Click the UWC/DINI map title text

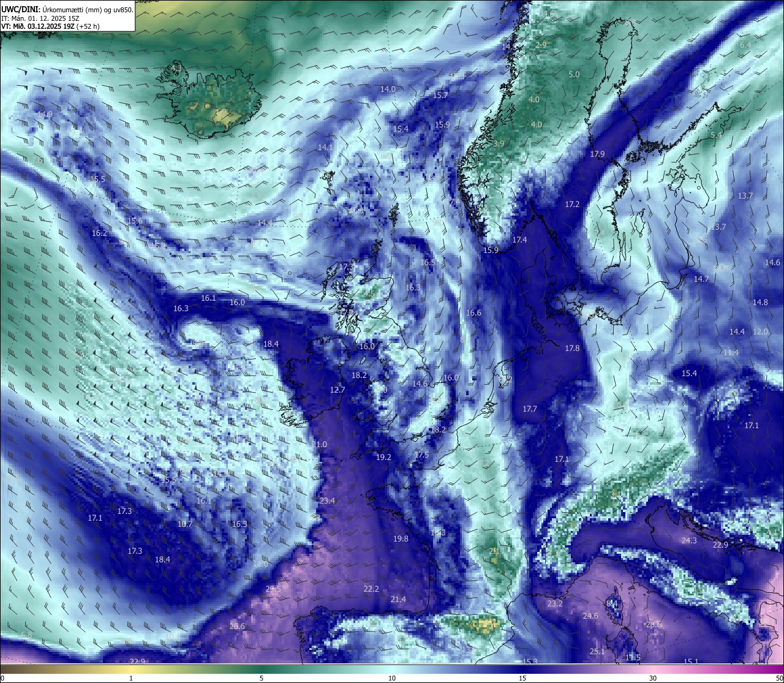pyautogui.click(x=67, y=9)
